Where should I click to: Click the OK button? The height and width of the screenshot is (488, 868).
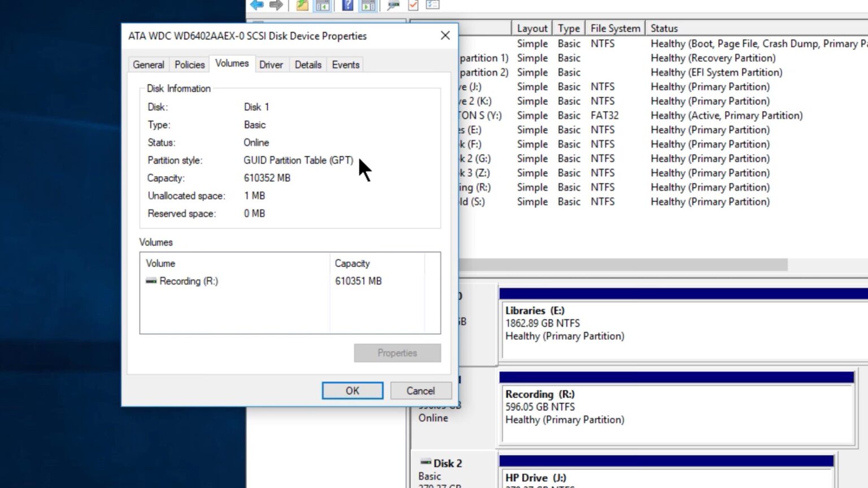(x=353, y=390)
